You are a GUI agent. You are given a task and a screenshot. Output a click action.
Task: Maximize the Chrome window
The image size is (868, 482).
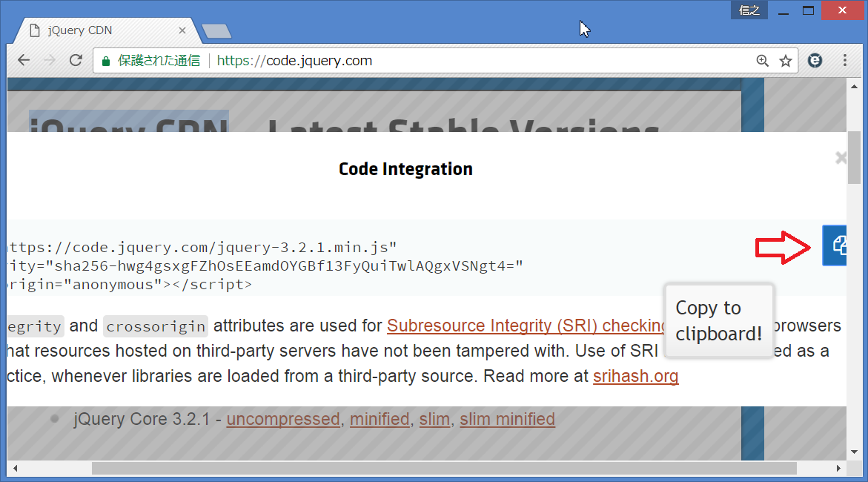tap(808, 10)
